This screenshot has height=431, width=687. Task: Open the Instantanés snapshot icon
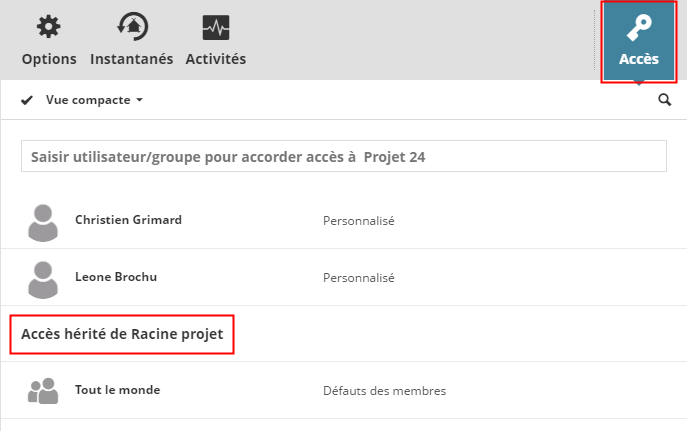pos(131,27)
